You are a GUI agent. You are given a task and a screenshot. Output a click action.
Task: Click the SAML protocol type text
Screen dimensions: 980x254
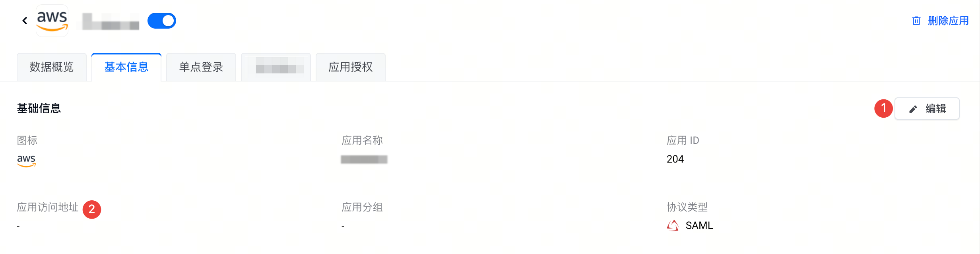tap(699, 226)
